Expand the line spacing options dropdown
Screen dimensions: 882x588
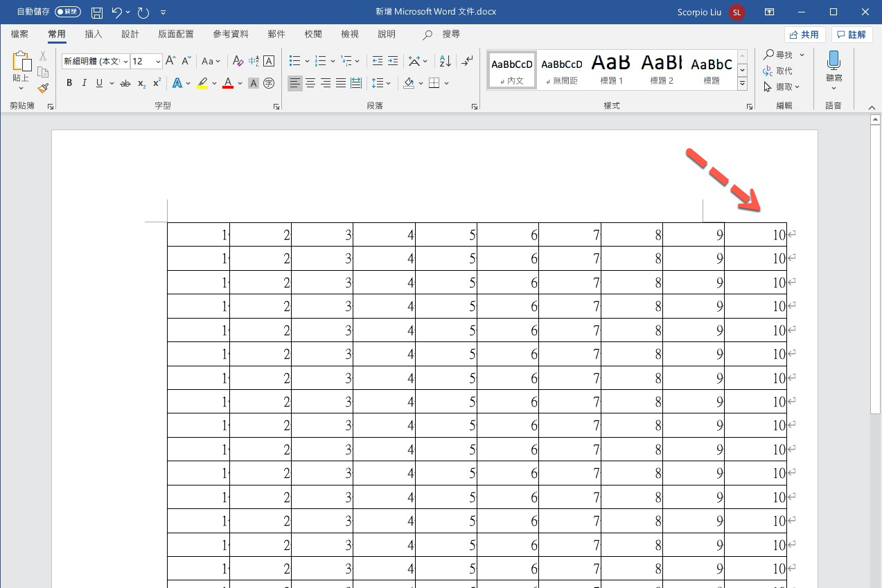click(388, 82)
